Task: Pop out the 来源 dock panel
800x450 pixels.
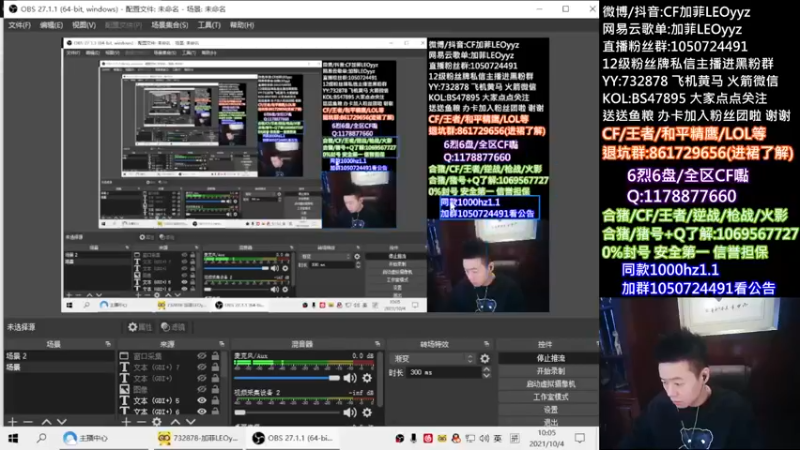Action: [221, 344]
